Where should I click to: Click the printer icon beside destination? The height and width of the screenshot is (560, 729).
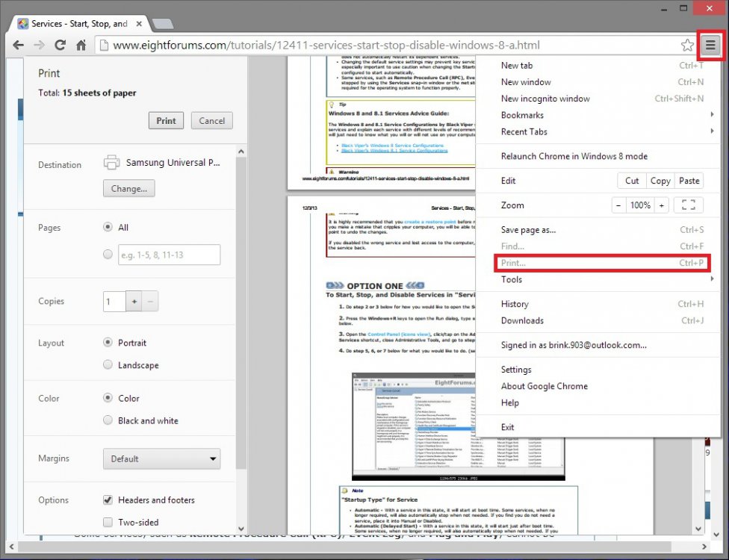pyautogui.click(x=111, y=162)
